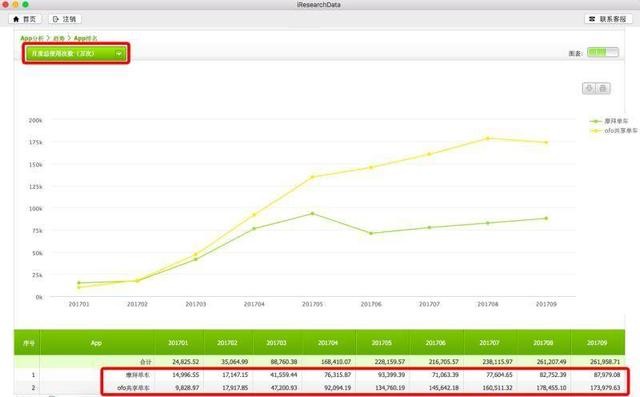This screenshot has width=640, height=397.
Task: Click the 注销 logout button
Action: 65,19
